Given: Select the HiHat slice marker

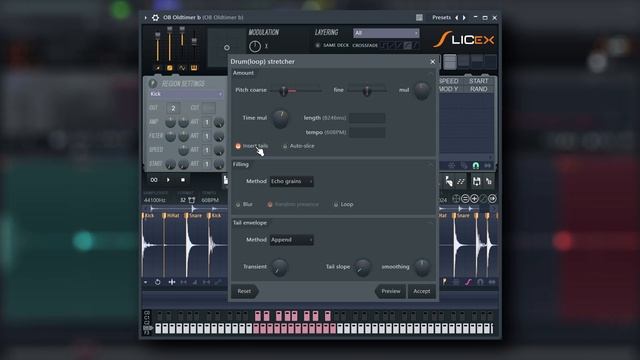Looking at the screenshot, I should click(171, 215).
